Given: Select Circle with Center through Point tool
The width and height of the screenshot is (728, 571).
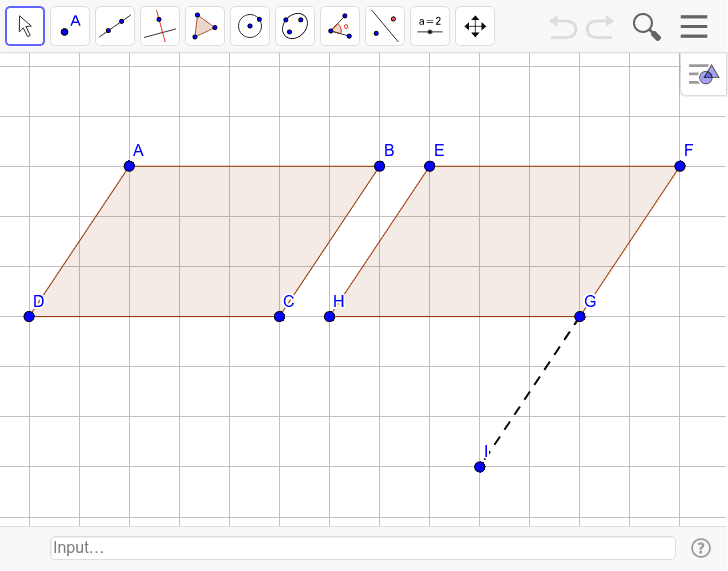Looking at the screenshot, I should [x=250, y=26].
